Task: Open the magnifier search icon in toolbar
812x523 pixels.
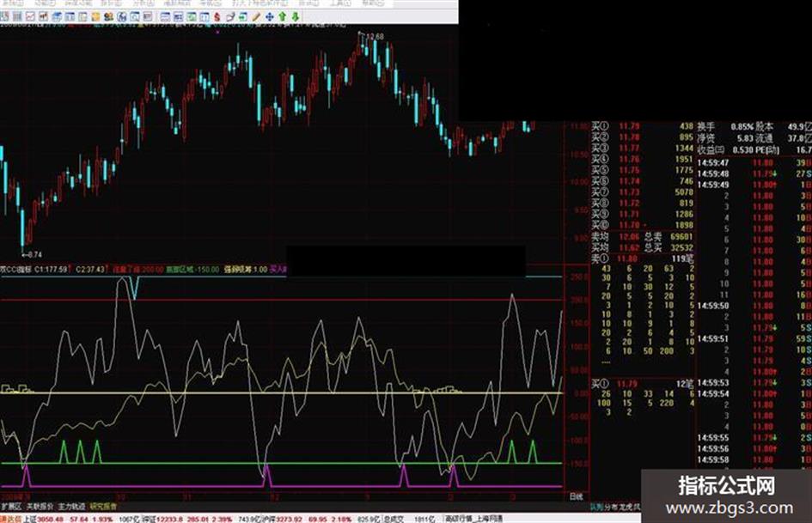Action: pos(135,17)
